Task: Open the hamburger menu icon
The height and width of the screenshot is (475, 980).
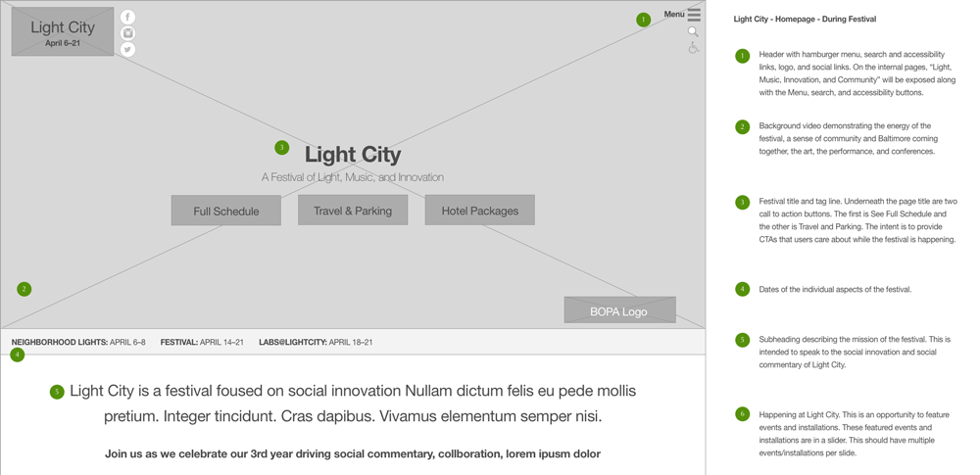Action: click(x=694, y=15)
